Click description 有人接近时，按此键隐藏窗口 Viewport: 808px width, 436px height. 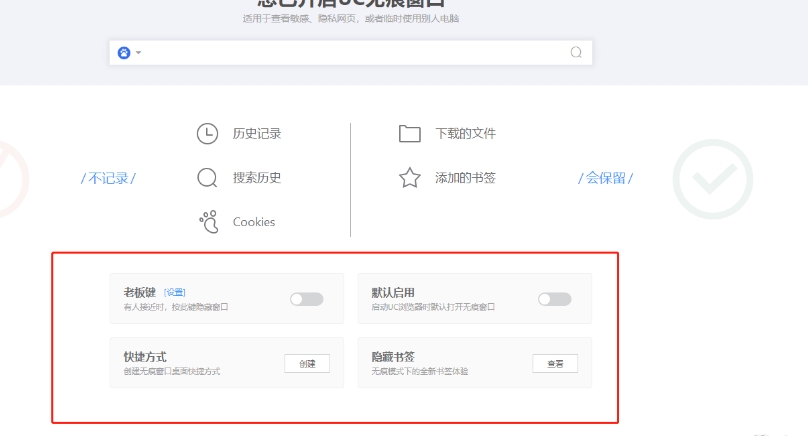coord(176,307)
